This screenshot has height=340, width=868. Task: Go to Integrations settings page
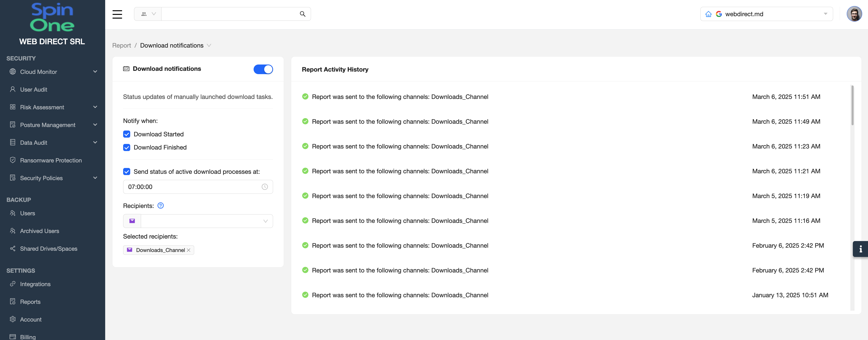[x=35, y=284]
